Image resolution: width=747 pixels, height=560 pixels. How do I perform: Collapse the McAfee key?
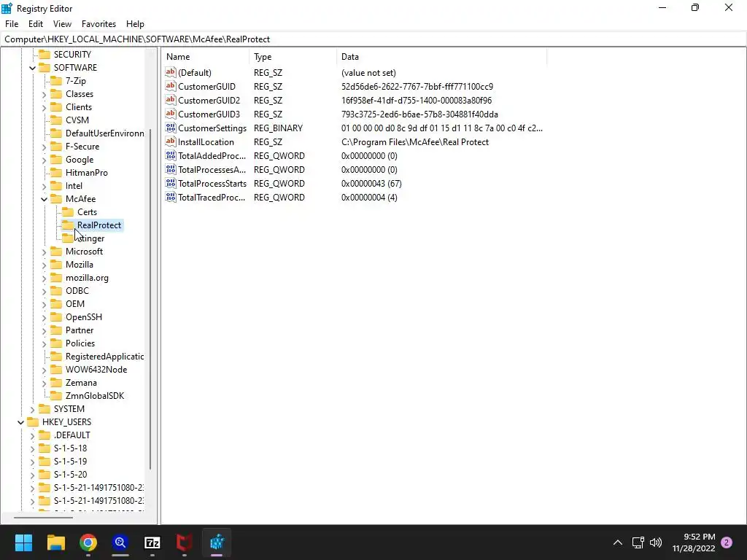[x=44, y=199]
